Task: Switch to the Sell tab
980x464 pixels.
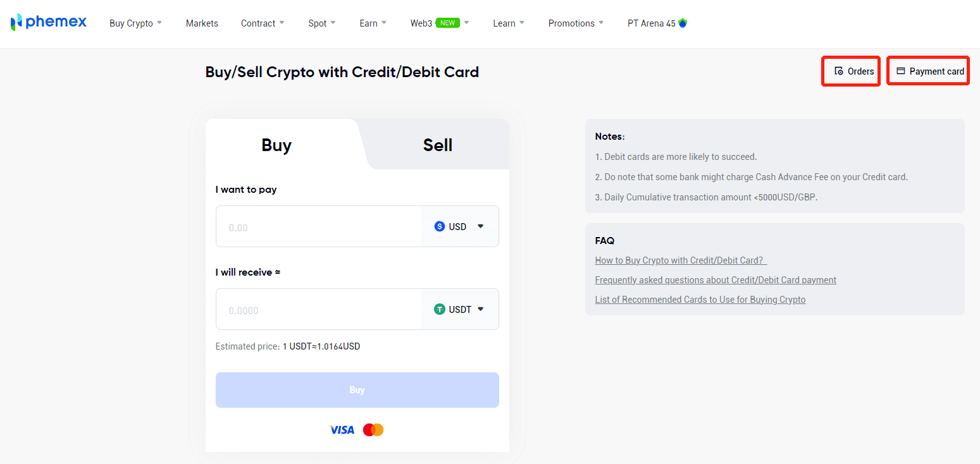Action: point(437,145)
